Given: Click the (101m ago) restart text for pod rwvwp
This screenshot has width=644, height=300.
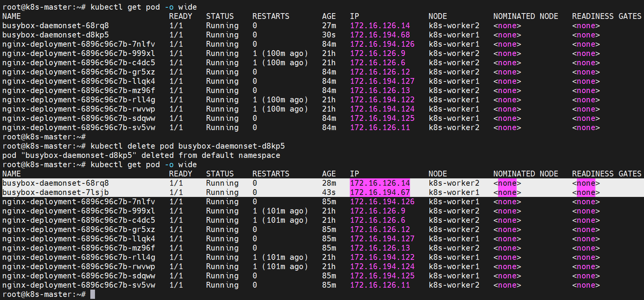Looking at the screenshot, I should point(285,266).
